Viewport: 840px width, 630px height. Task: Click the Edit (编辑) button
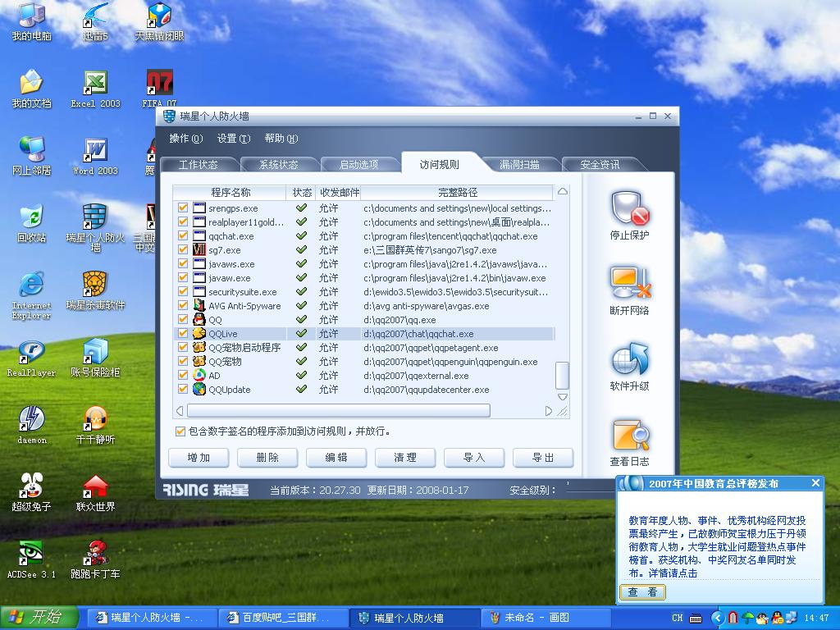[x=336, y=458]
